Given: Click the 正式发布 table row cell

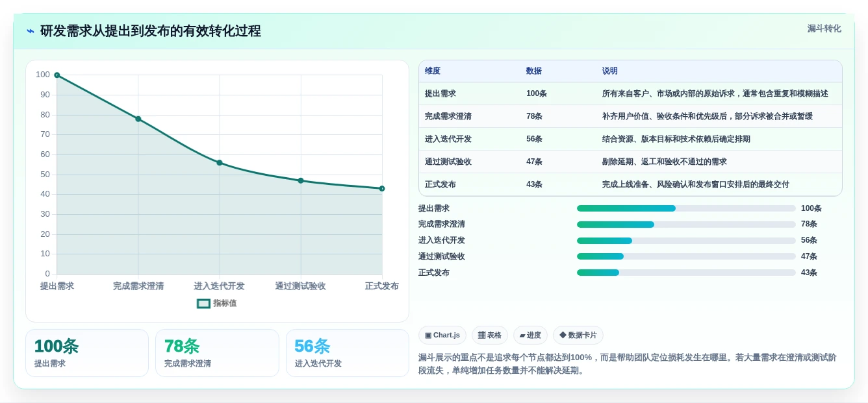Looking at the screenshot, I should (440, 184).
